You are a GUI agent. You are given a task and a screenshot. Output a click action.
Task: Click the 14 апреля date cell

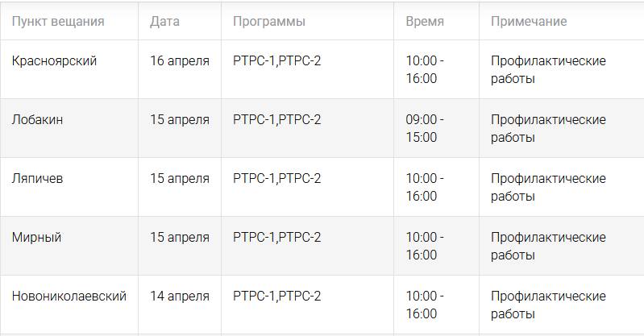(180, 297)
